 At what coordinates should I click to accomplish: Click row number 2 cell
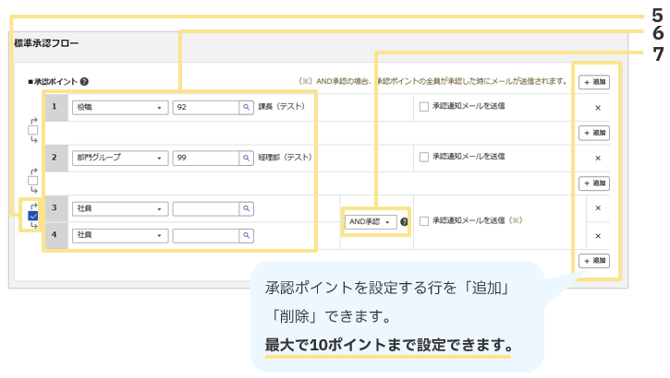(x=56, y=158)
